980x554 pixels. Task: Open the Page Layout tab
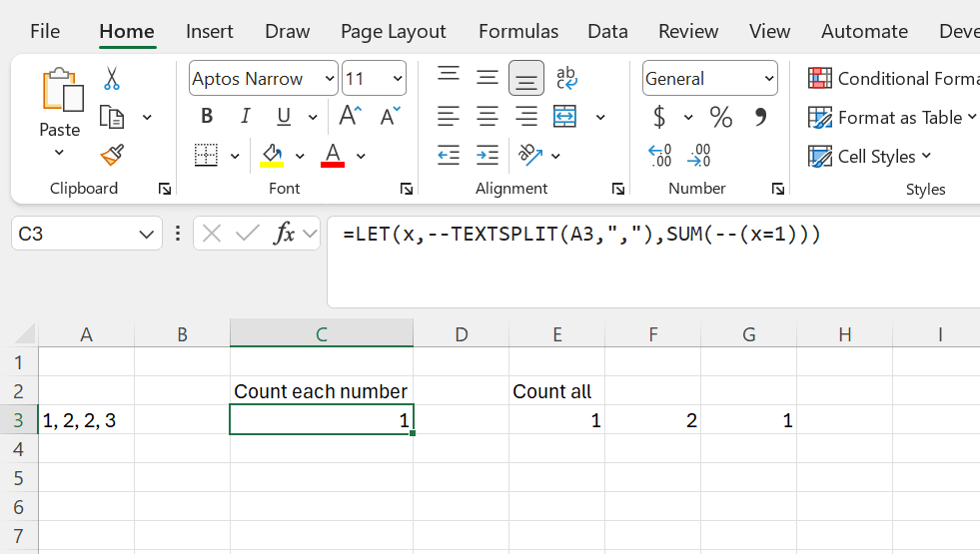[394, 31]
